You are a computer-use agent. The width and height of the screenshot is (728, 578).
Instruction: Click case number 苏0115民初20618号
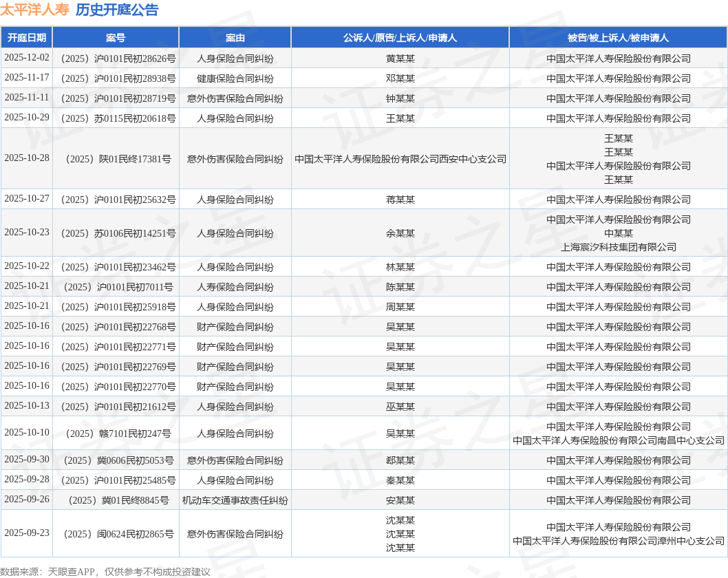pos(118,118)
